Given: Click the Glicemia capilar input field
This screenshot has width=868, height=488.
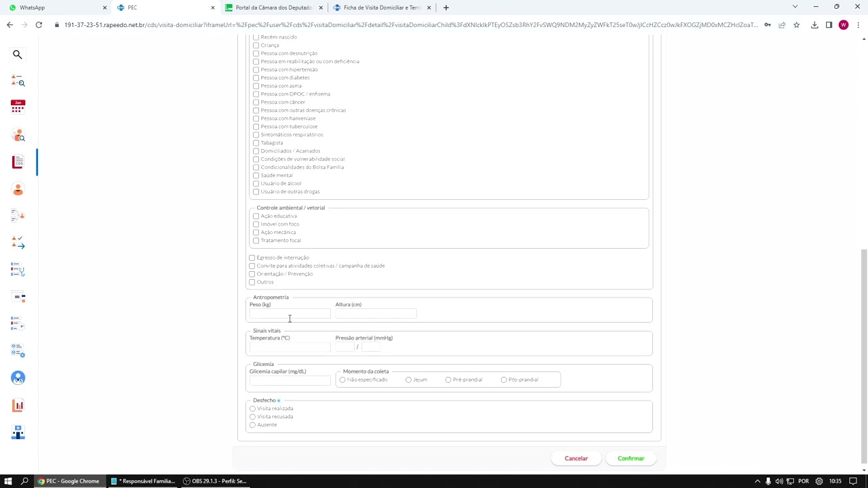Looking at the screenshot, I should coord(290,380).
